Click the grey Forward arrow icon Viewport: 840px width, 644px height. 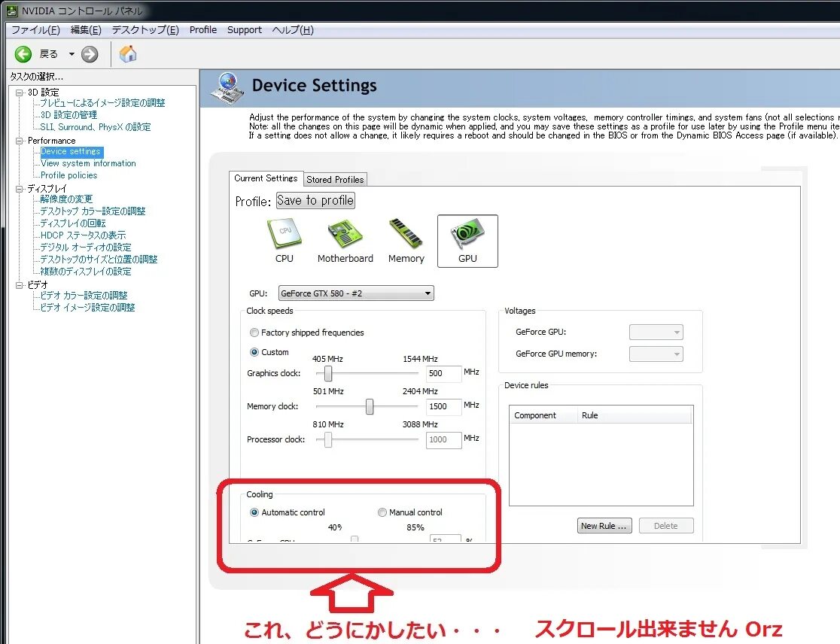tap(90, 54)
